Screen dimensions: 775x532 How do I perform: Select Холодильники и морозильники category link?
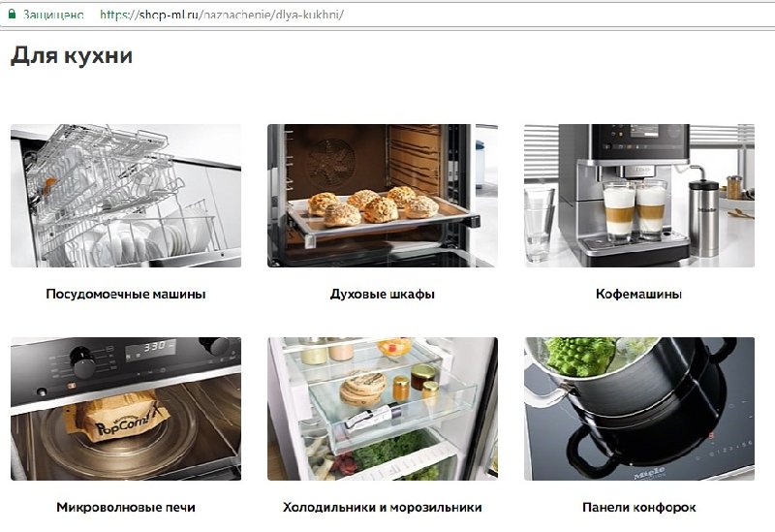pyautogui.click(x=383, y=507)
